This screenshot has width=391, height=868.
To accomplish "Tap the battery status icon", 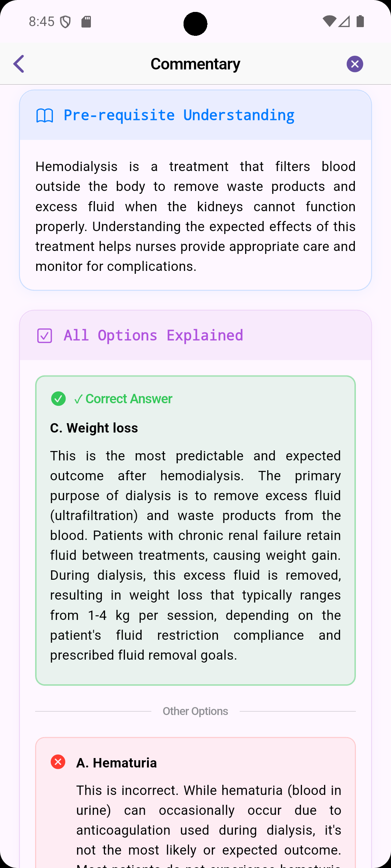I will (x=360, y=21).
